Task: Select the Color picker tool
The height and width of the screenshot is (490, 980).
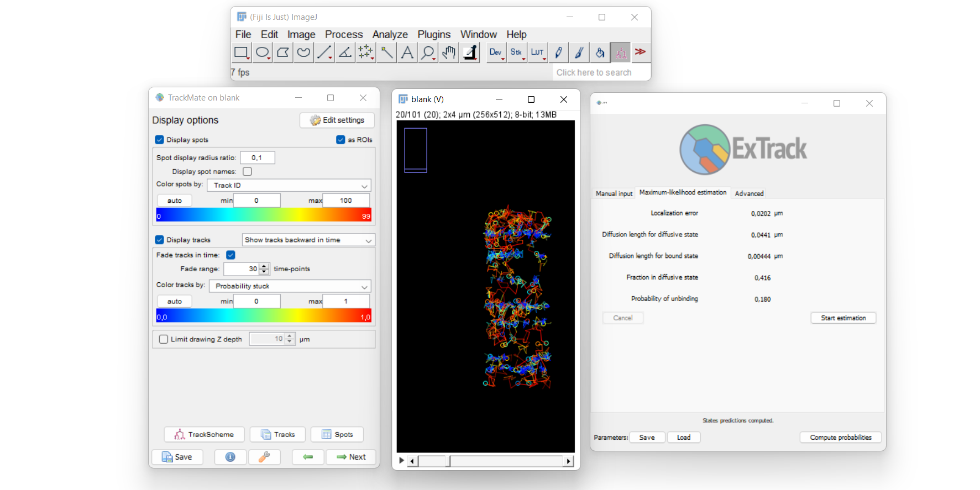Action: (469, 52)
